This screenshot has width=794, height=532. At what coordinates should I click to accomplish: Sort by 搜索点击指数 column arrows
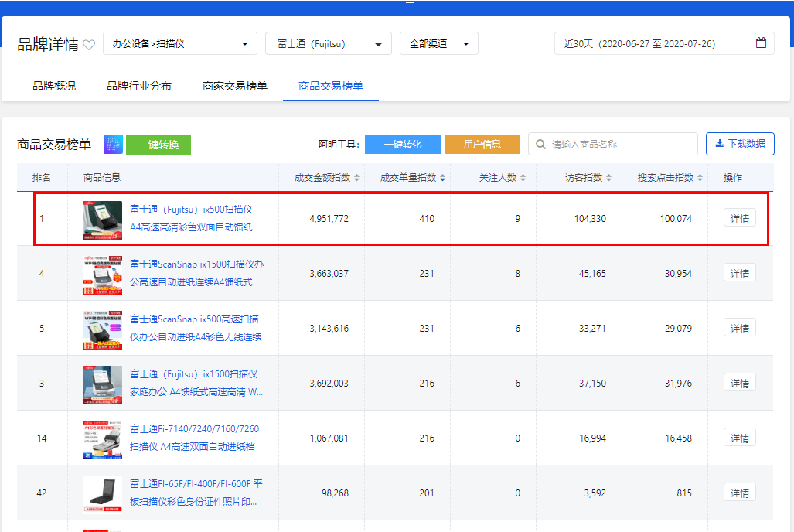point(700,178)
